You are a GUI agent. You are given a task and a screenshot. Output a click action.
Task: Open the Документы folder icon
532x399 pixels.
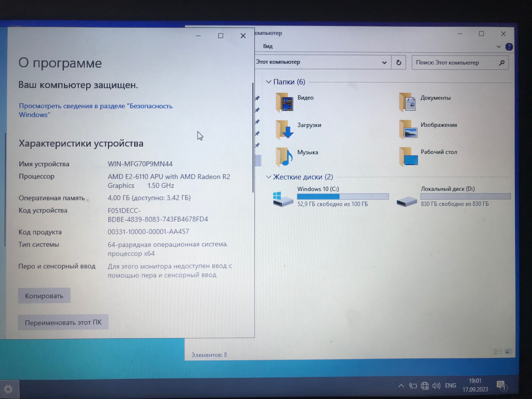point(408,103)
